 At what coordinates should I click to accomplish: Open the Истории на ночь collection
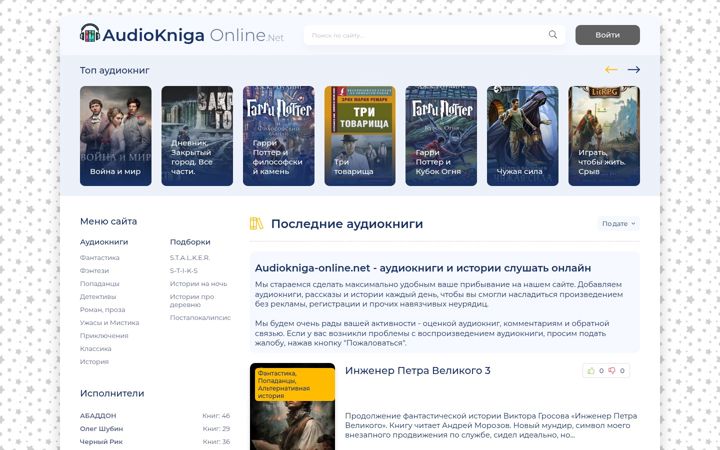tap(198, 283)
